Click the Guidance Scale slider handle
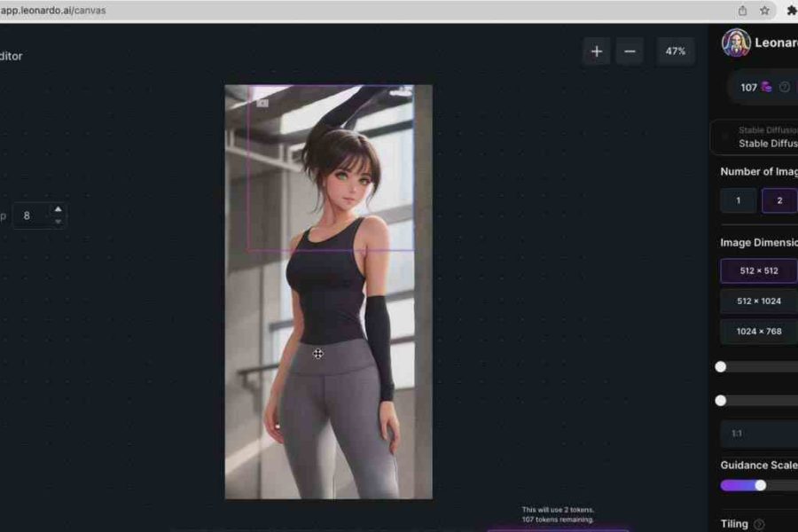The width and height of the screenshot is (798, 532). tap(760, 485)
